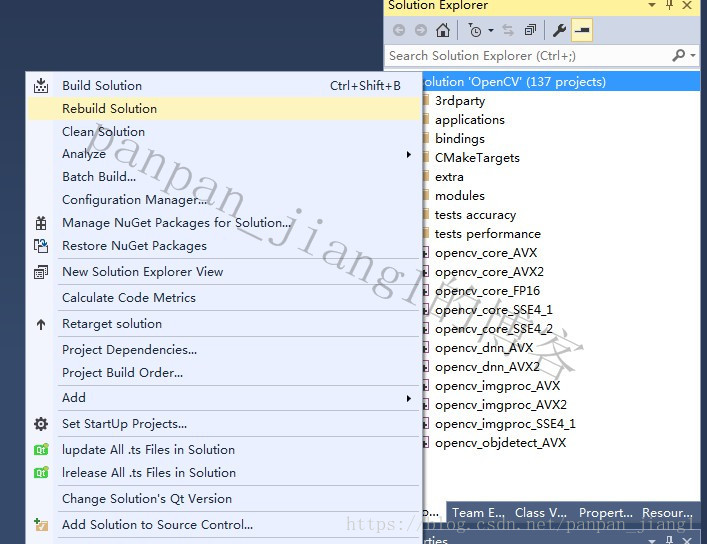707x544 pixels.
Task: Click the Forward arrow in Solution Explorer toolbar
Action: pos(421,30)
